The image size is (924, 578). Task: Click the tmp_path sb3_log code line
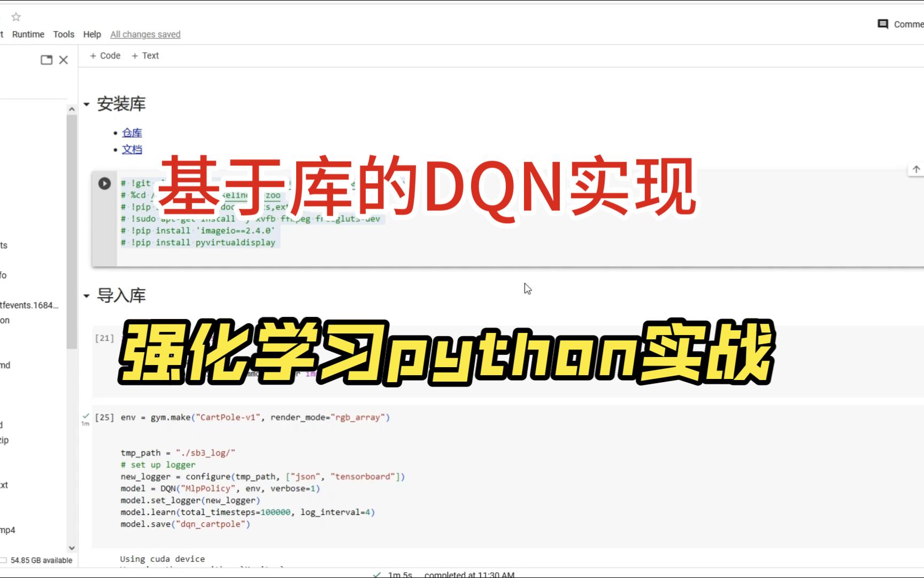pos(178,453)
